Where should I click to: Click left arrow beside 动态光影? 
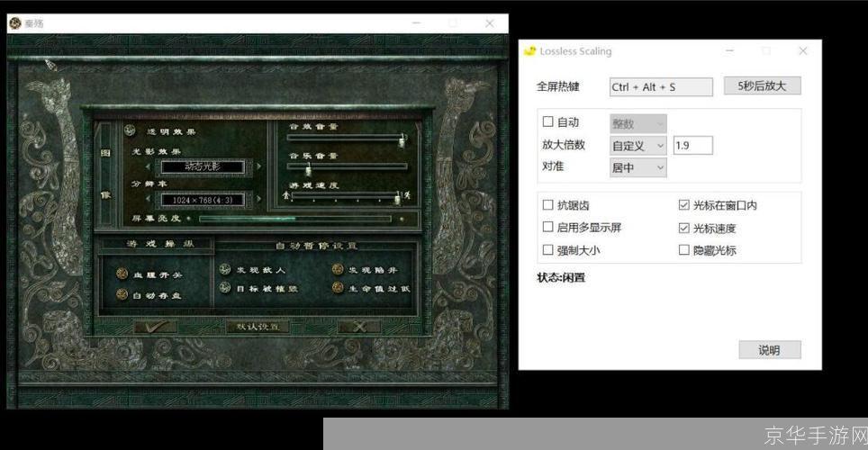click(x=148, y=166)
